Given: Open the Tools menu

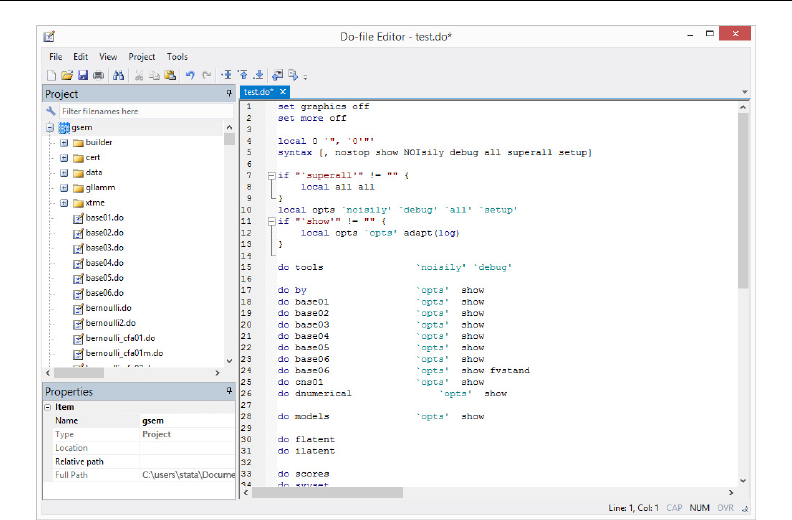Looking at the screenshot, I should pyautogui.click(x=177, y=57).
